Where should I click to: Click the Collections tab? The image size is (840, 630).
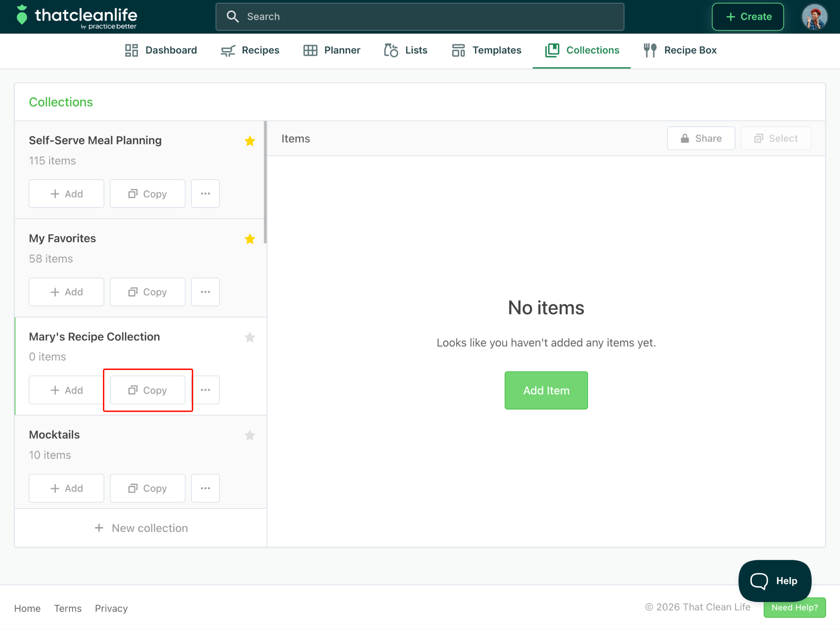click(x=582, y=50)
